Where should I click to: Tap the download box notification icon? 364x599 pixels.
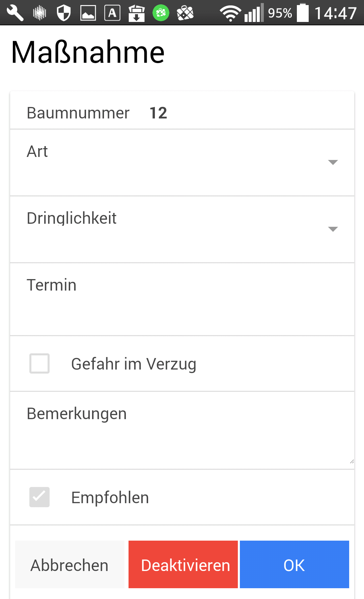[137, 13]
